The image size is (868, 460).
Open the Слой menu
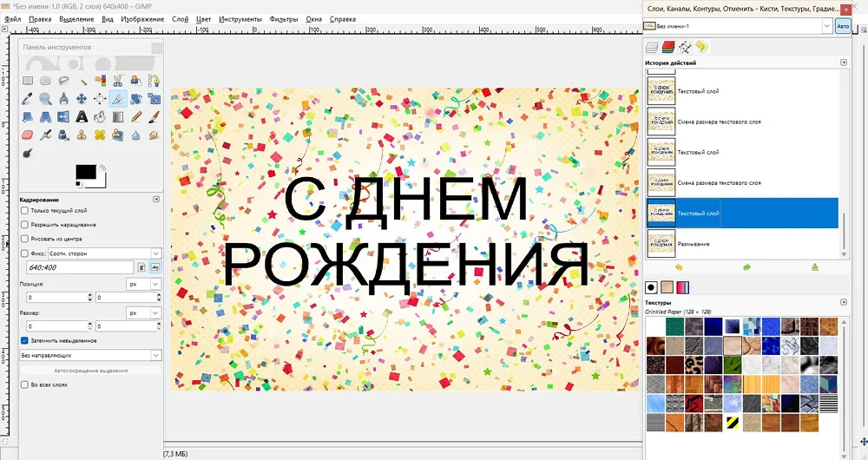coord(180,18)
